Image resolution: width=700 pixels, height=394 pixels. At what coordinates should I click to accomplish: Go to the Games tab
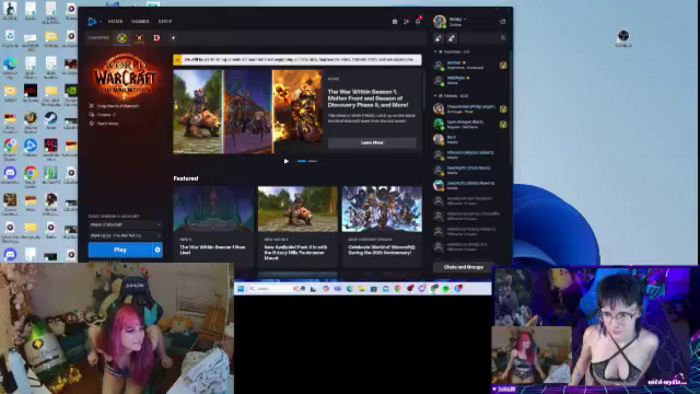140,21
